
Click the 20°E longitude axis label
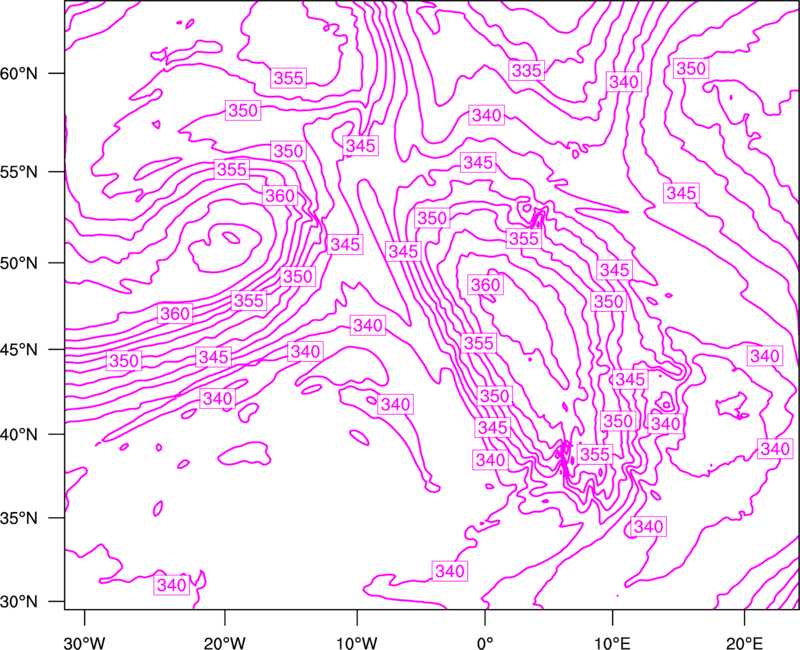coord(744,643)
